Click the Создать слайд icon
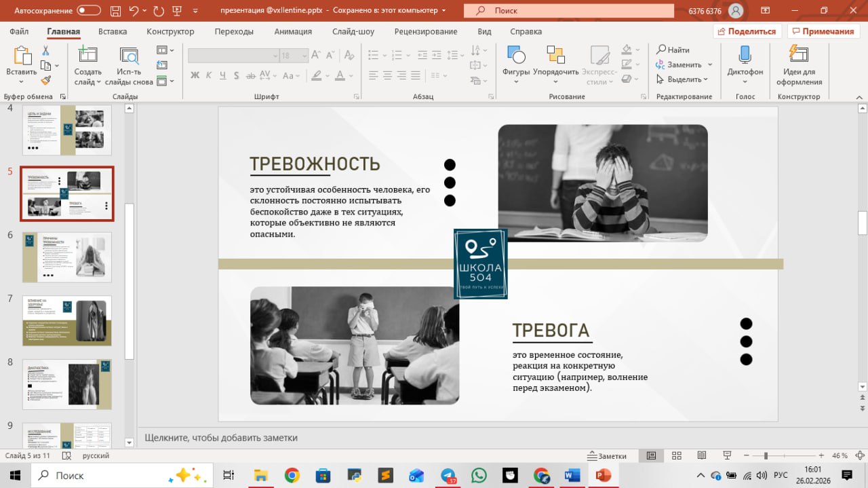The height and width of the screenshot is (488, 868). pos(87,56)
